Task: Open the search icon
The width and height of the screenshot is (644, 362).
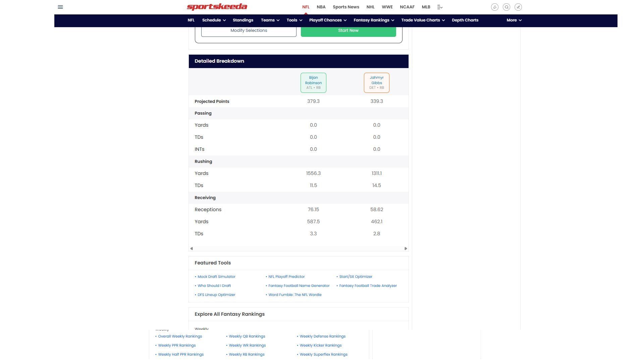Action: pos(506,7)
